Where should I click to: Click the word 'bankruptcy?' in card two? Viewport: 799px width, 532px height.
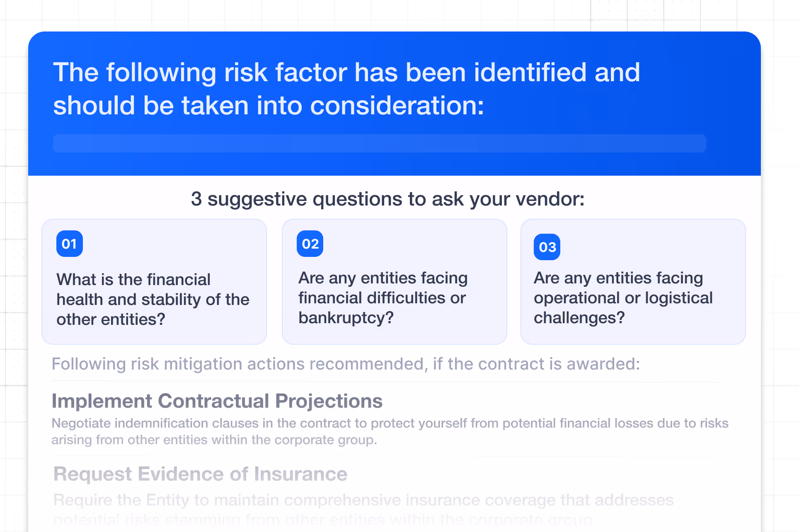point(346,318)
